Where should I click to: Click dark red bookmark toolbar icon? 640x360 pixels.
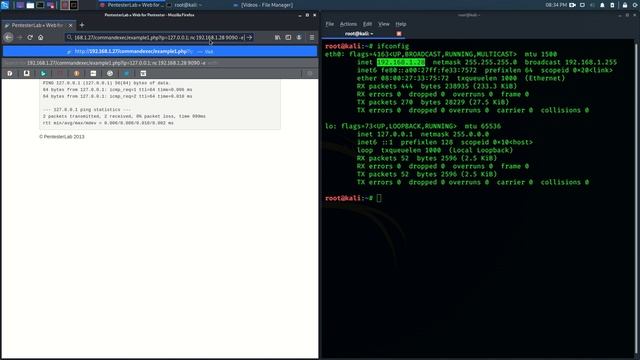coord(60,73)
